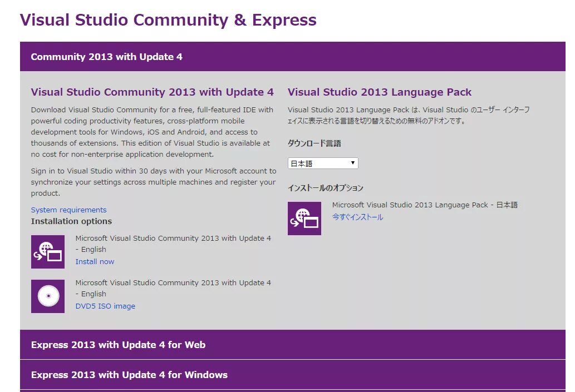Click the Community description text above DVD5 ISO image
575x392 pixels.
[173, 289]
